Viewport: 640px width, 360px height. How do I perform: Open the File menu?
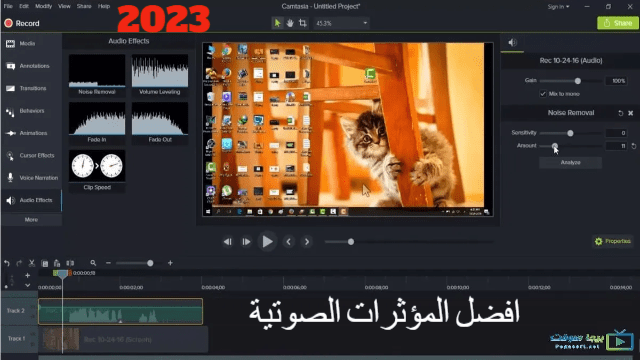[x=8, y=6]
